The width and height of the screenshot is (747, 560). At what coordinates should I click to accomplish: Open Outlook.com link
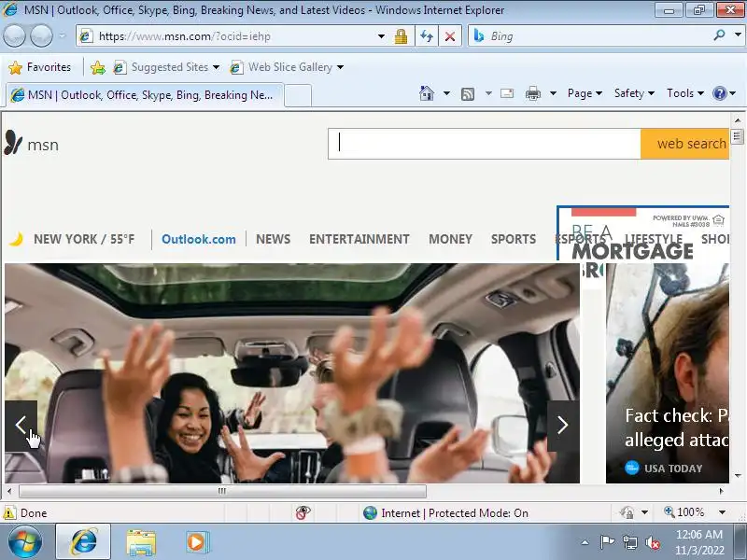(x=199, y=239)
